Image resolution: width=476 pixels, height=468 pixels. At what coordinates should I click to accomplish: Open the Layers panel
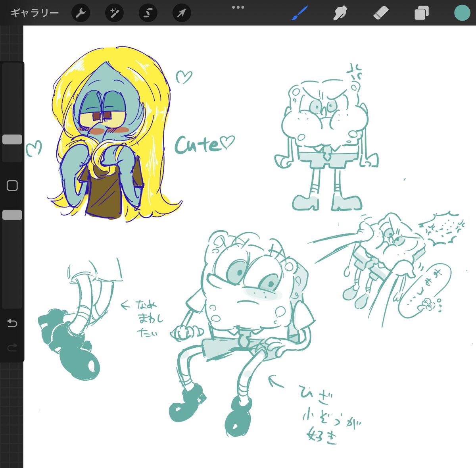[x=421, y=13]
